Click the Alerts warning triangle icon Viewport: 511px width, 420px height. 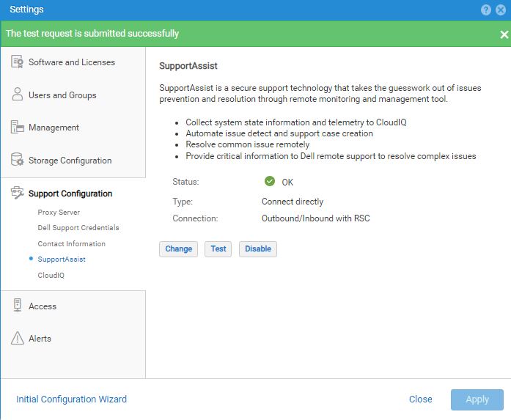(x=18, y=339)
